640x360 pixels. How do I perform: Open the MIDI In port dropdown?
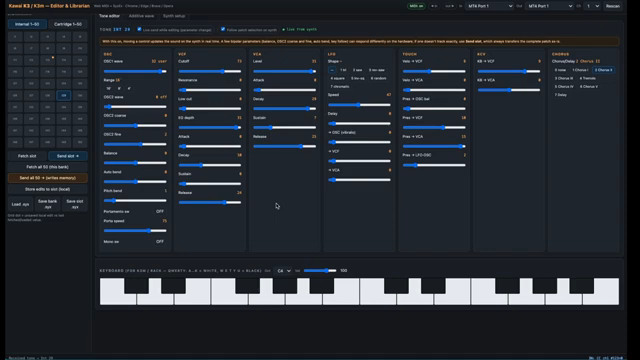(490, 6)
